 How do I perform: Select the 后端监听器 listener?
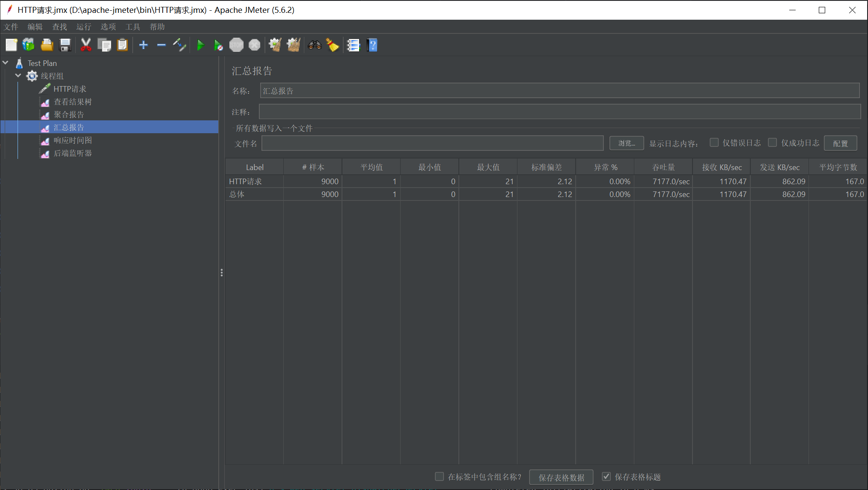click(73, 153)
